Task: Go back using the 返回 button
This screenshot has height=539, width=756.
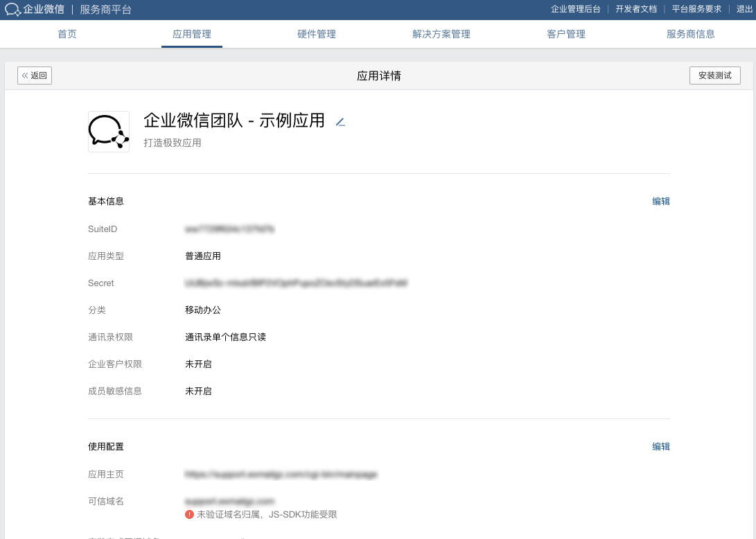Action: point(35,76)
